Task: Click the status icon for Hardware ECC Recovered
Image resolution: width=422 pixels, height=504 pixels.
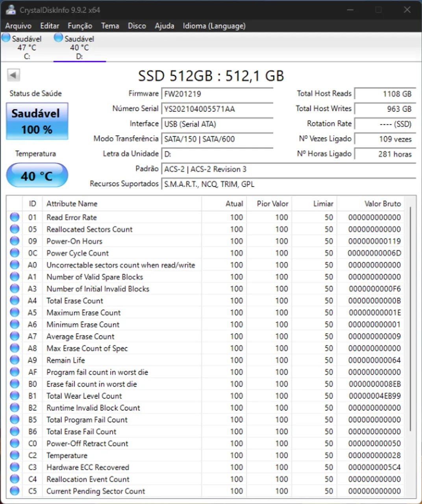Action: (15, 467)
